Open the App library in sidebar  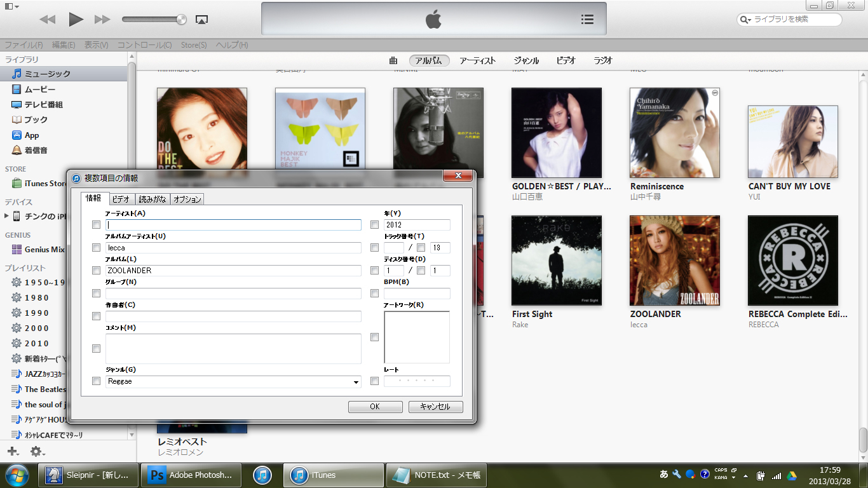[64, 135]
